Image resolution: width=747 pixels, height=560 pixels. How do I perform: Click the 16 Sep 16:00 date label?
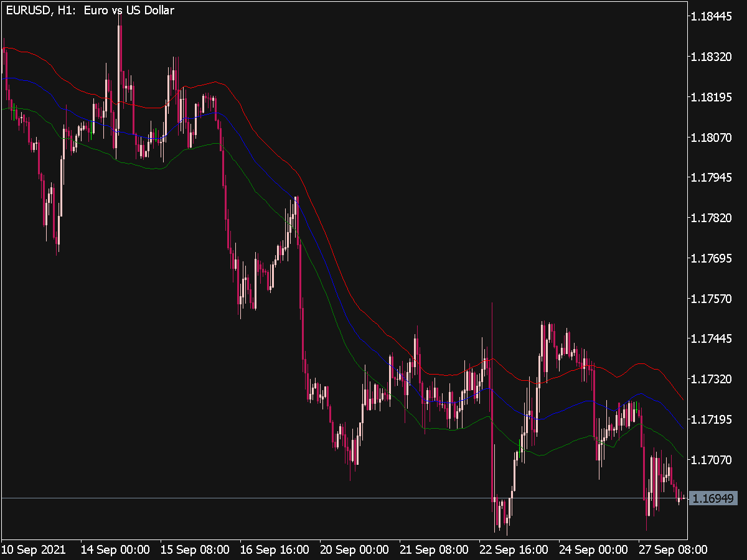[274, 550]
